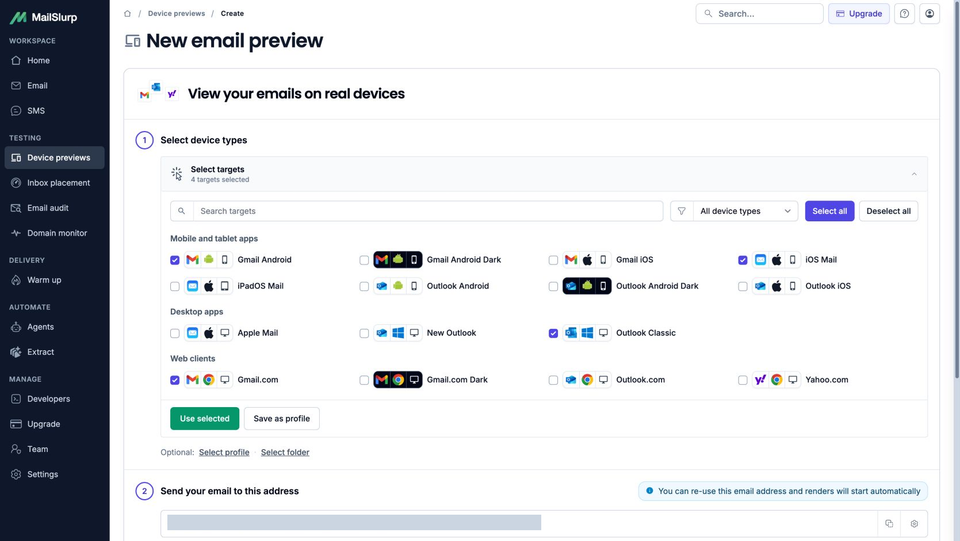The height and width of the screenshot is (541, 960).
Task: Click the tablet icon next to iPadOS Mail
Action: (x=225, y=286)
